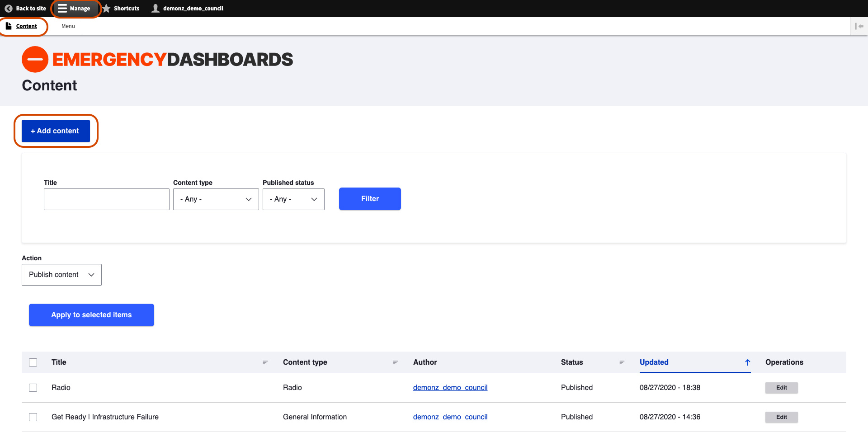
Task: Check the Radio row checkbox
Action: tap(33, 388)
